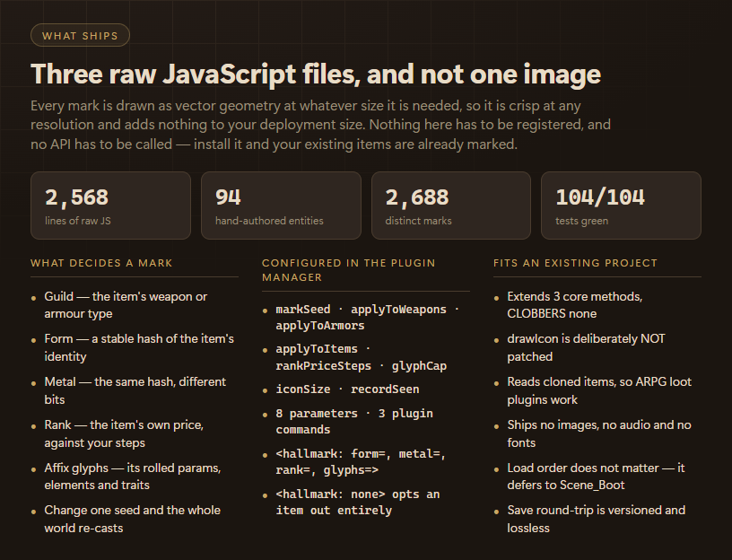Select the '2,688 distinct marks' card
Screen dimensions: 732x560
tap(451, 206)
